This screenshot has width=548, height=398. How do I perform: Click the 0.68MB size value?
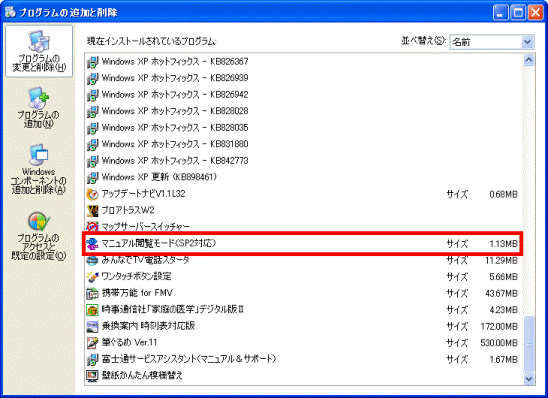click(x=503, y=194)
